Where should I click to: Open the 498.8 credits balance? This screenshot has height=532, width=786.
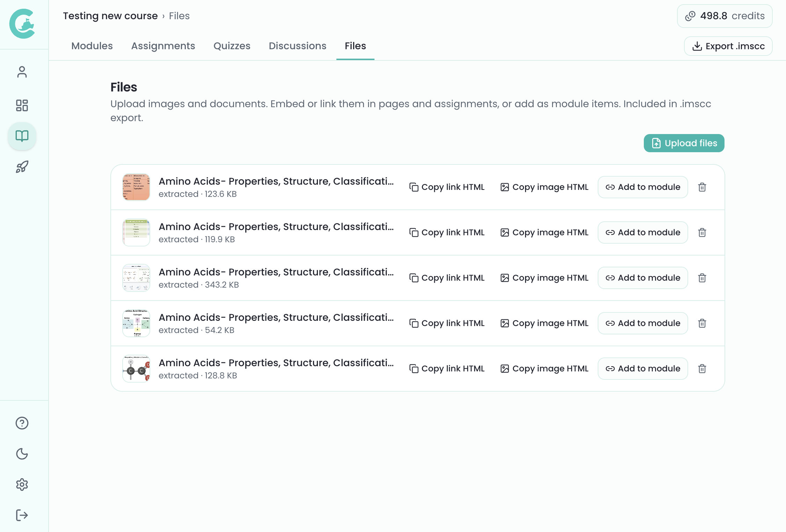(x=725, y=16)
